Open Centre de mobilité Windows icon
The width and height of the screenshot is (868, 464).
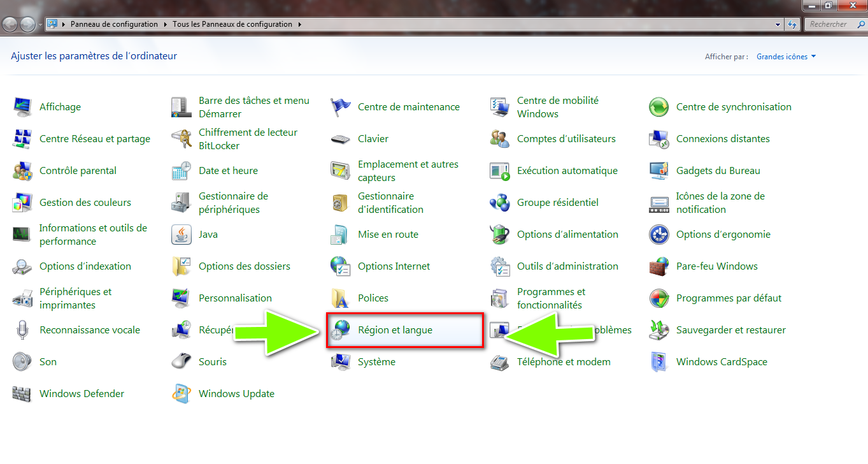(x=500, y=107)
